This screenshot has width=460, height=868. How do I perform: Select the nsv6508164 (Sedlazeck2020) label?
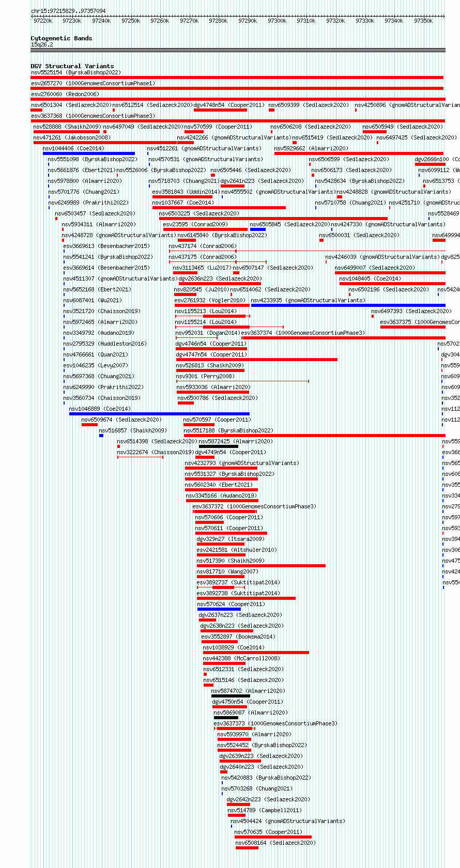click(x=275, y=843)
